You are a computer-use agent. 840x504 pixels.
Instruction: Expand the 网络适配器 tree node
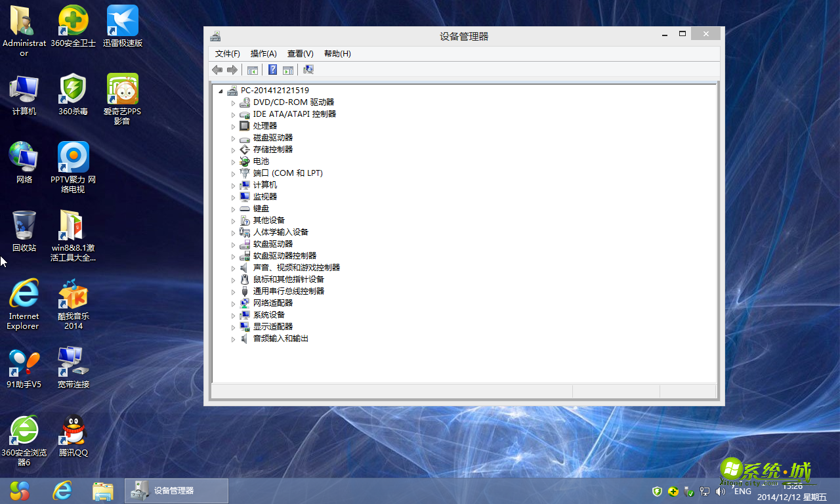pos(234,303)
